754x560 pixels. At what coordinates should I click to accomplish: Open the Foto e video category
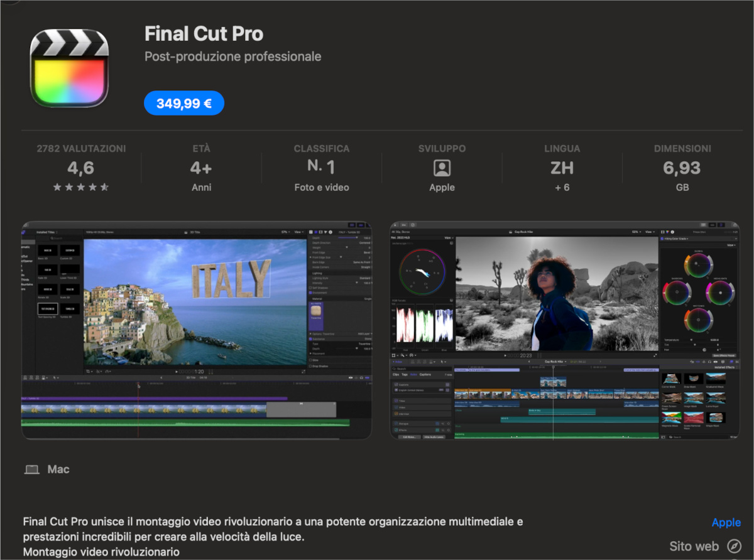321,187
